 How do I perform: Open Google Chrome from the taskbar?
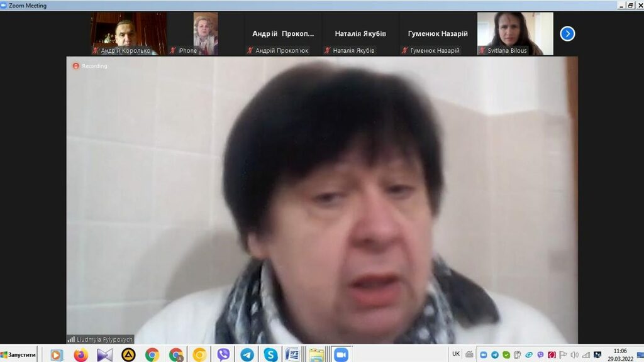pyautogui.click(x=152, y=354)
